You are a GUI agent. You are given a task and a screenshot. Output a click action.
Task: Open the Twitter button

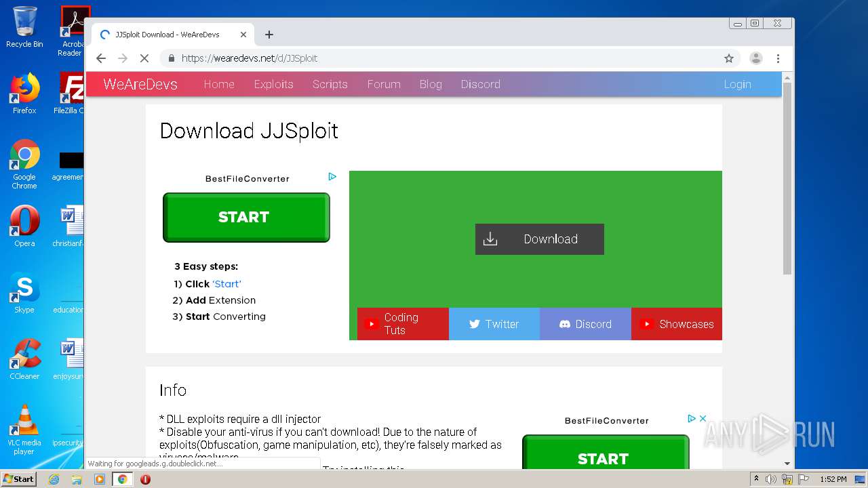point(494,324)
